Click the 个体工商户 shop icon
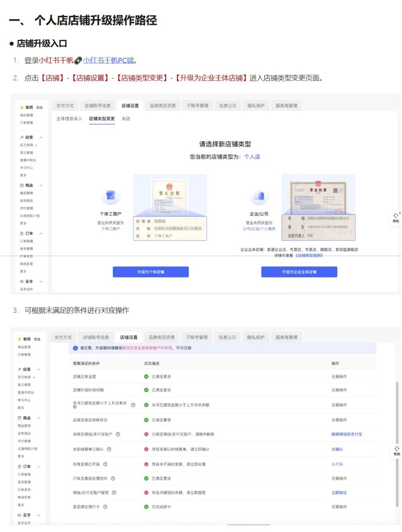This screenshot has height=532, width=402. click(x=110, y=196)
